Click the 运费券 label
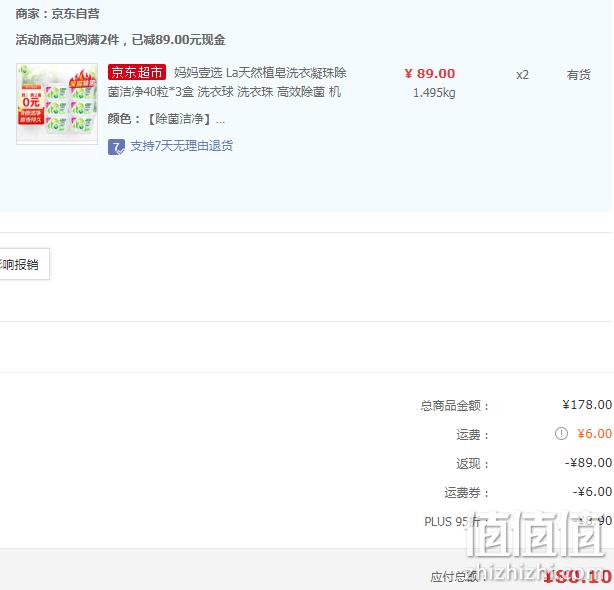 tap(466, 493)
